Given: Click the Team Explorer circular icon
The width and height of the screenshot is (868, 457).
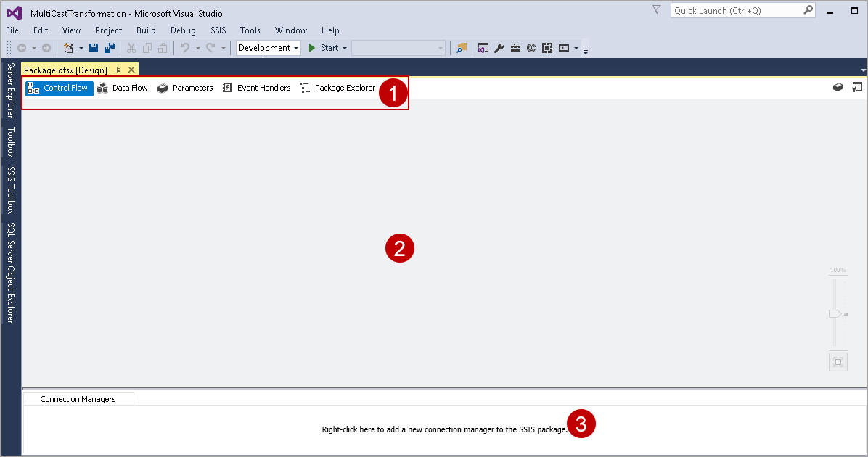Looking at the screenshot, I should tap(531, 48).
